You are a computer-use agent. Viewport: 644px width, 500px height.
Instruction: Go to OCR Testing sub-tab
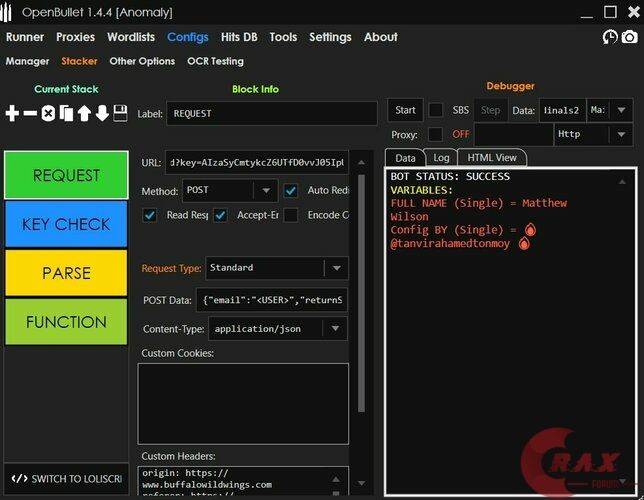click(215, 61)
